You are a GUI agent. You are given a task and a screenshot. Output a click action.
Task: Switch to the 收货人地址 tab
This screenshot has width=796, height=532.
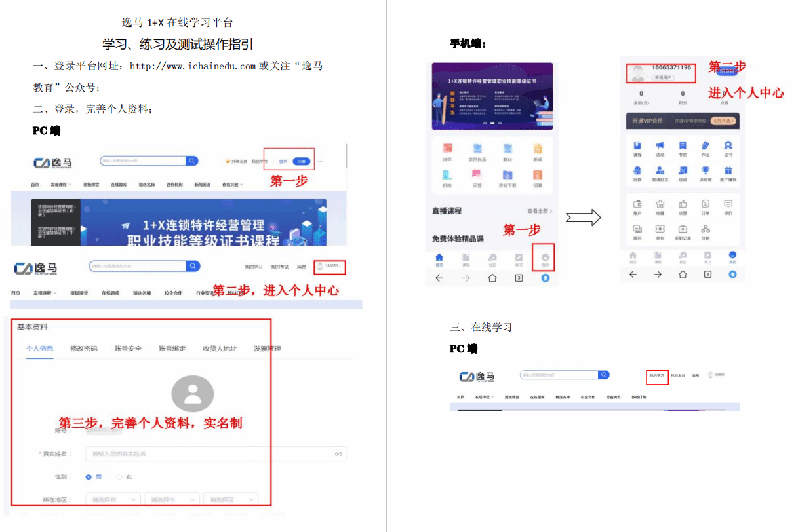click(220, 349)
